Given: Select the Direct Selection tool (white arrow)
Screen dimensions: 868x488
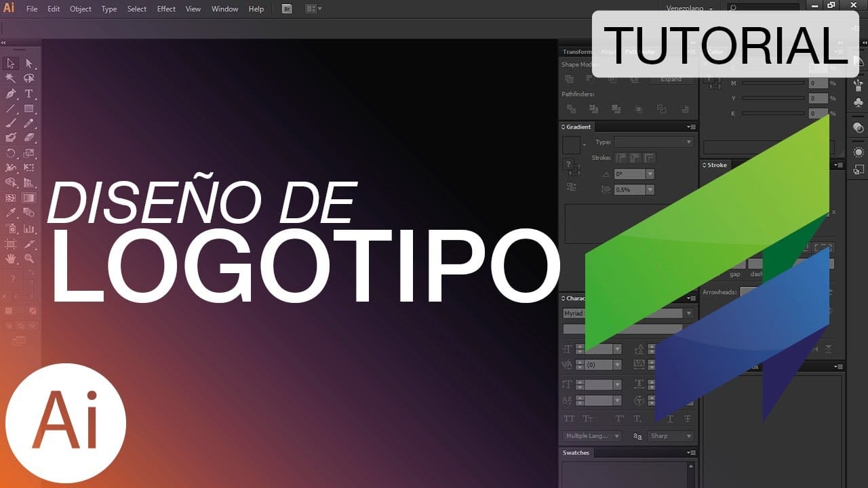Looking at the screenshot, I should point(29,64).
